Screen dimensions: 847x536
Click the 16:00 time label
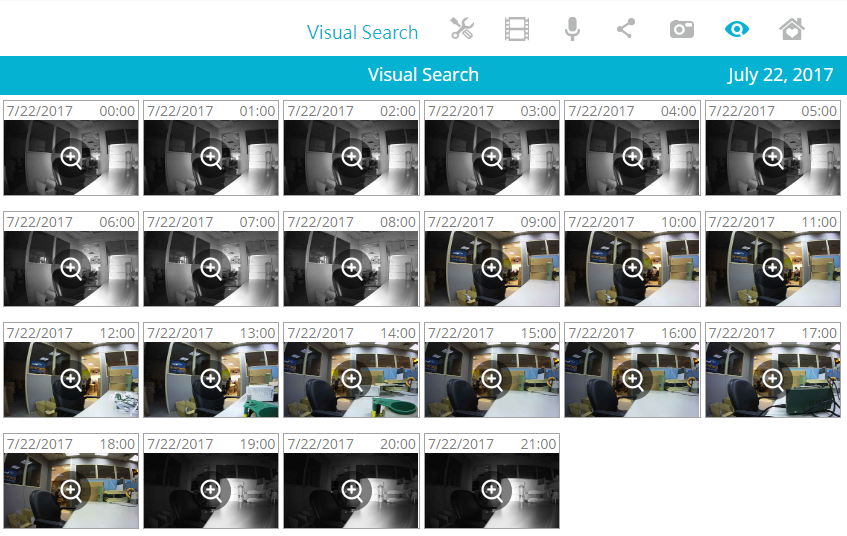coord(679,333)
